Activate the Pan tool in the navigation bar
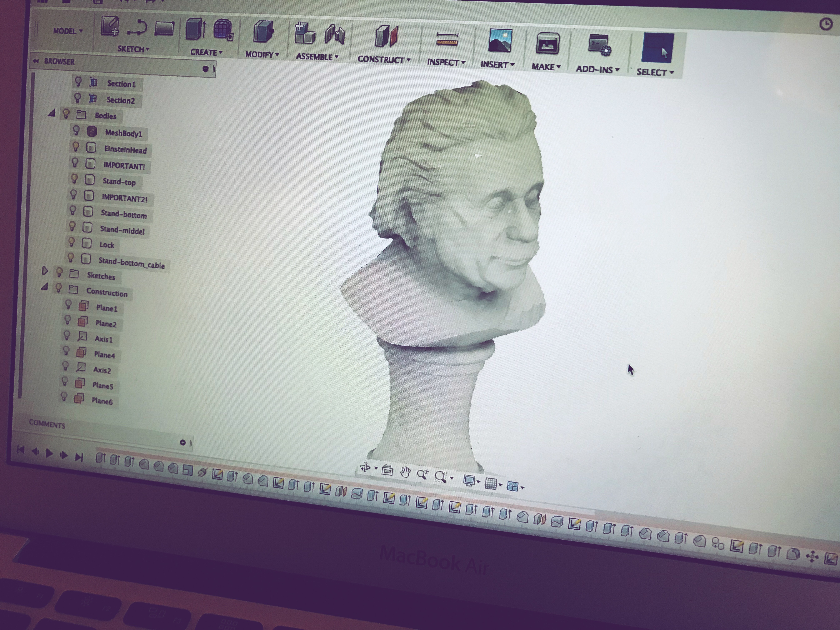Viewport: 840px width, 630px height. pyautogui.click(x=406, y=472)
